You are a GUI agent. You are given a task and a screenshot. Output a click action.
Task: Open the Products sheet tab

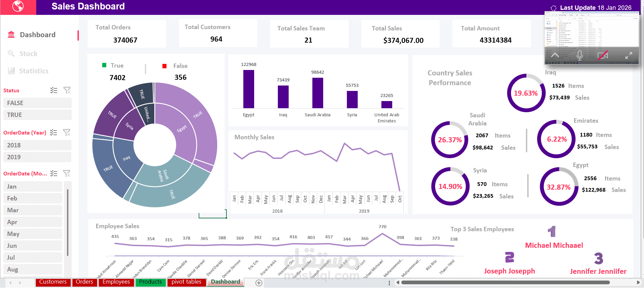pos(150,282)
